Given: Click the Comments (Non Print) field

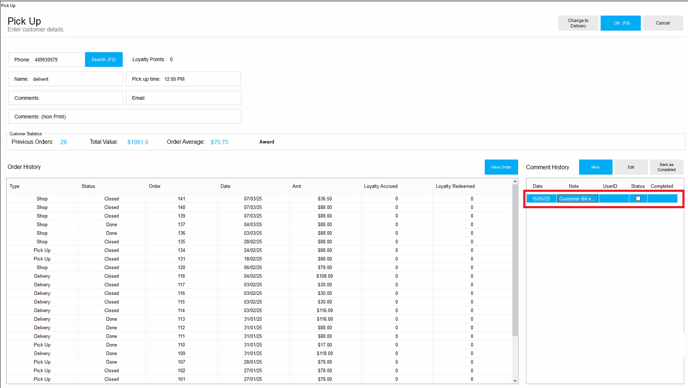Looking at the screenshot, I should 125,117.
